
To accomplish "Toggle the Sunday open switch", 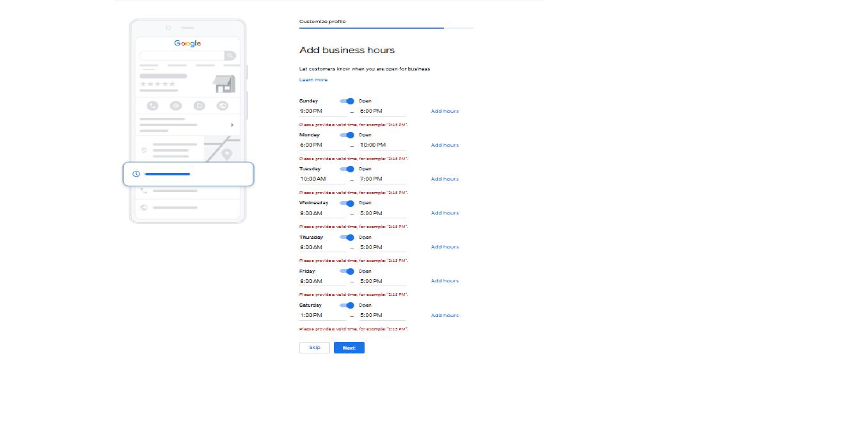I will pos(347,101).
